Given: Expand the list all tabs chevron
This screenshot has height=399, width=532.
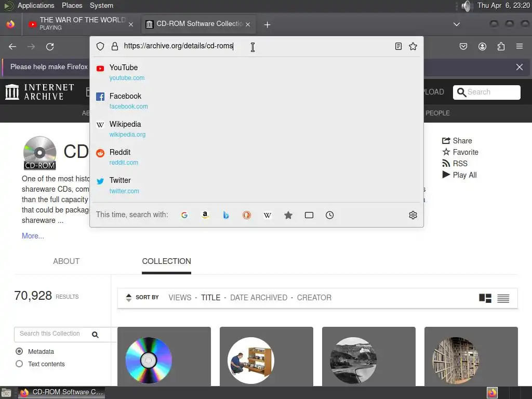Looking at the screenshot, I should (x=457, y=24).
